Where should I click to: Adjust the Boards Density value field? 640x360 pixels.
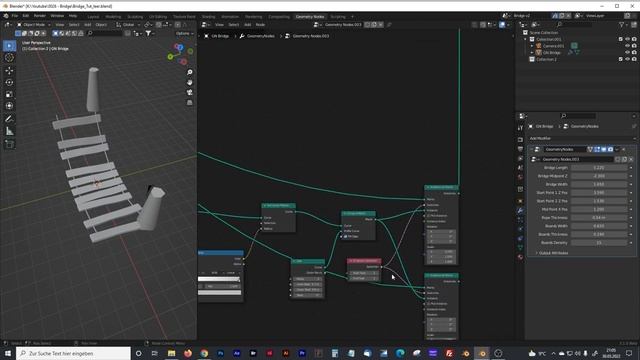(x=599, y=243)
